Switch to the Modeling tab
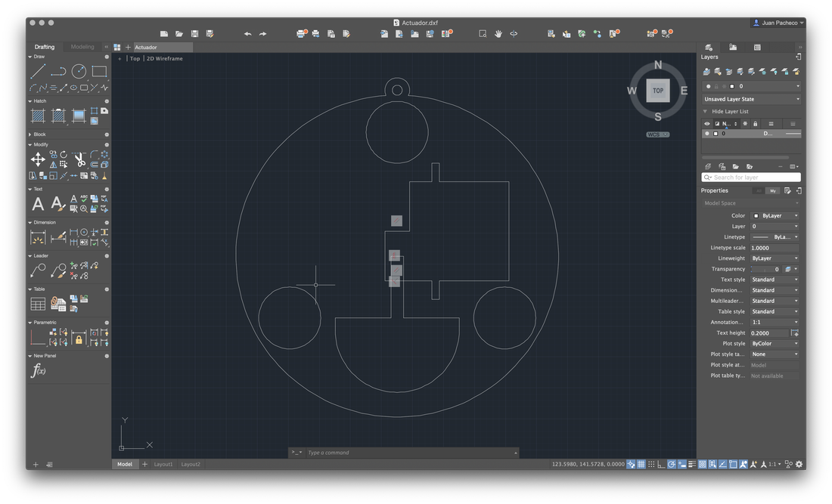Screen dimensions: 832x504 click(x=82, y=47)
